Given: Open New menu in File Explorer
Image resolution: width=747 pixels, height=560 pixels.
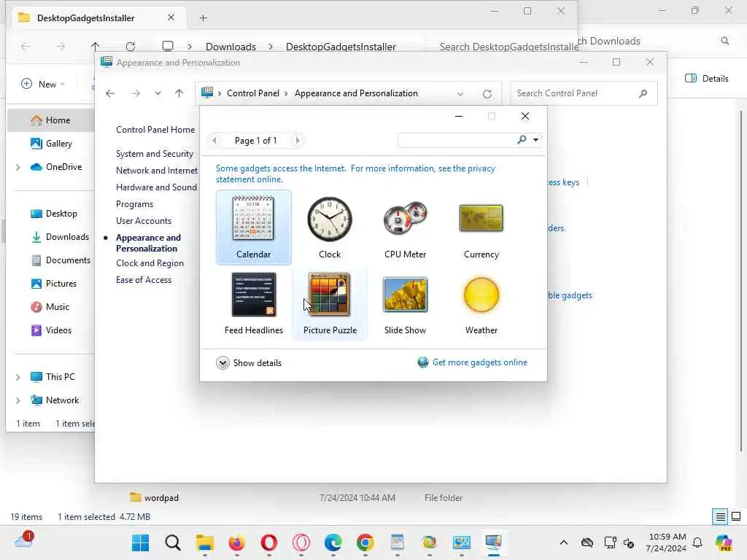Looking at the screenshot, I should [43, 84].
